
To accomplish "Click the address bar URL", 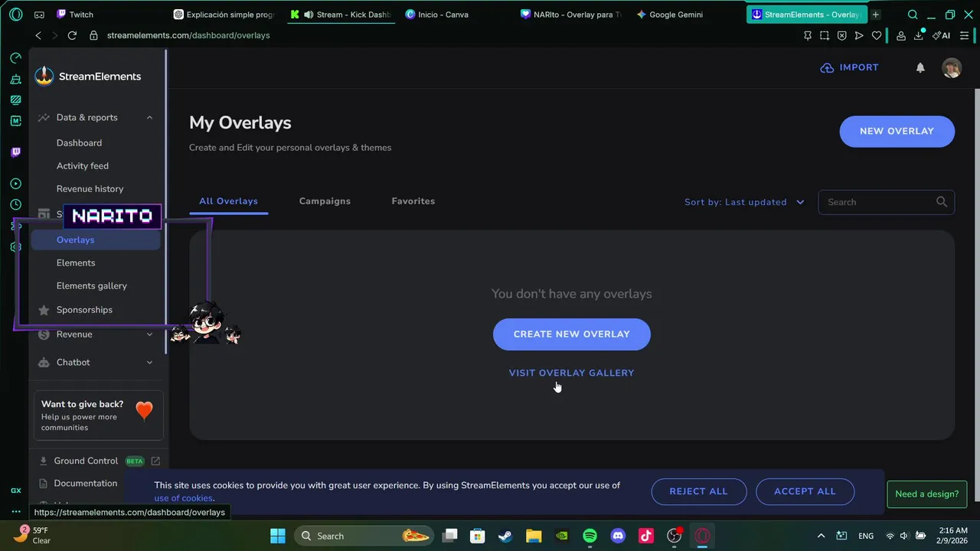I will tap(188, 35).
